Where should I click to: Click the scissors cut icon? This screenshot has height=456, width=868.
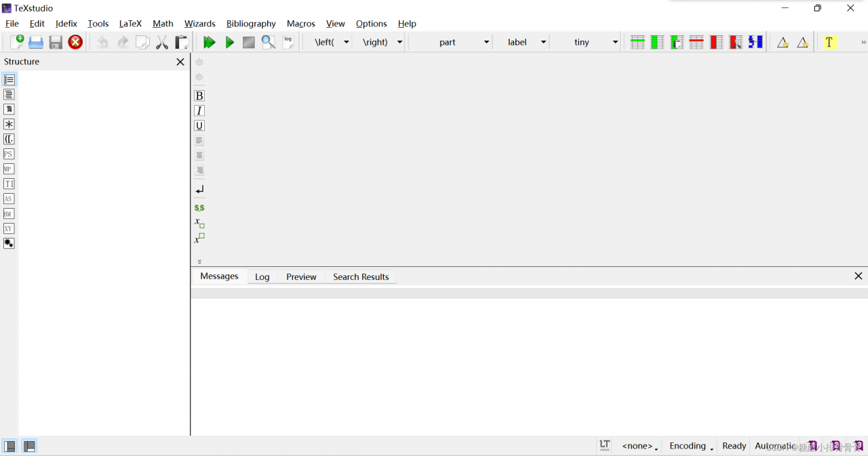tap(162, 42)
